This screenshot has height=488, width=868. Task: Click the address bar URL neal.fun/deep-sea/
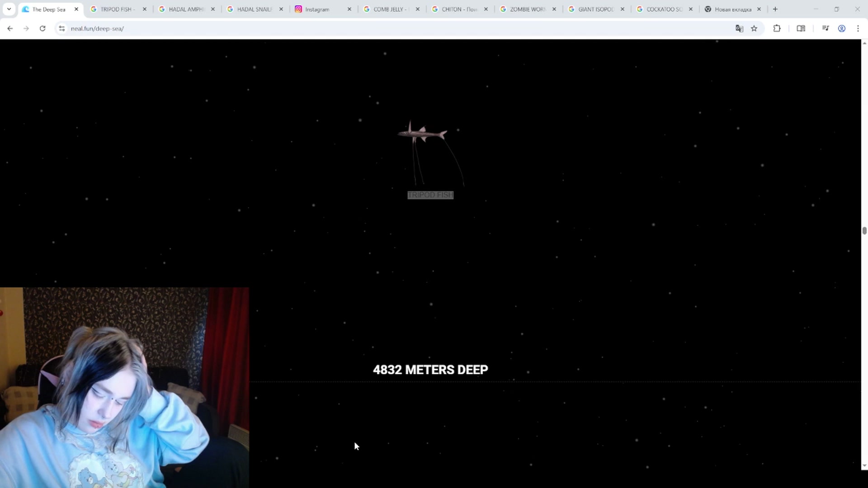[97, 28]
